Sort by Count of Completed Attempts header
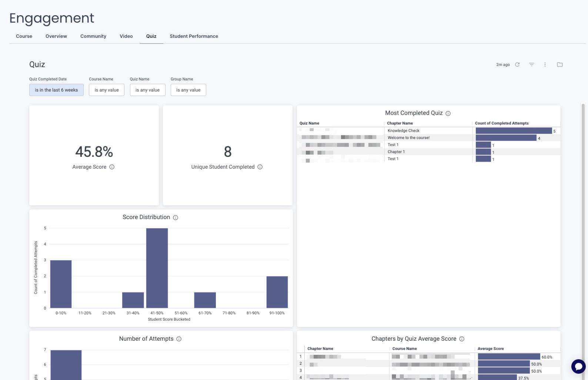The width and height of the screenshot is (588, 380). [x=502, y=123]
